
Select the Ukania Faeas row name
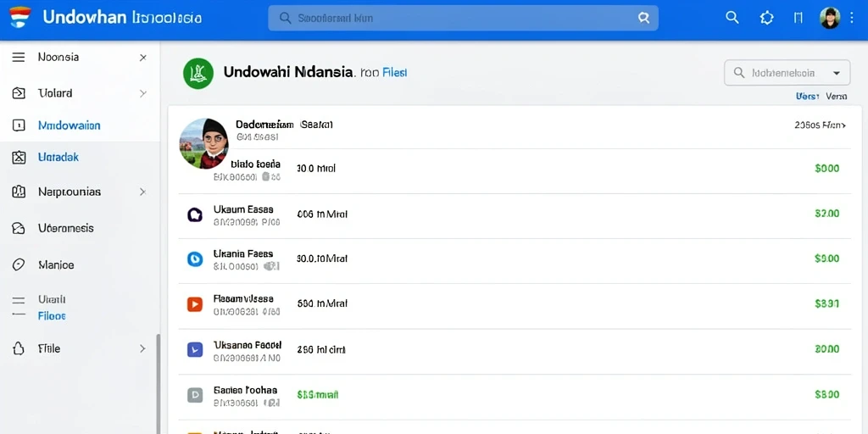(243, 253)
